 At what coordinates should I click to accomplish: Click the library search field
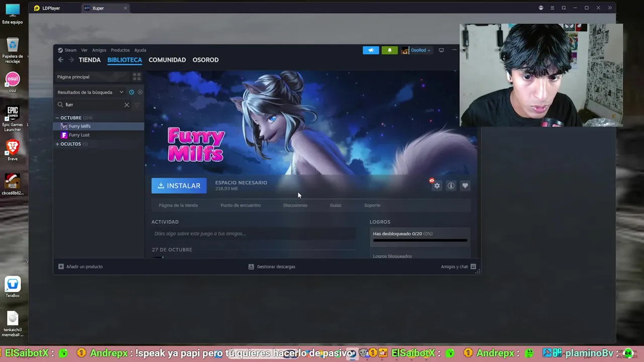point(94,105)
